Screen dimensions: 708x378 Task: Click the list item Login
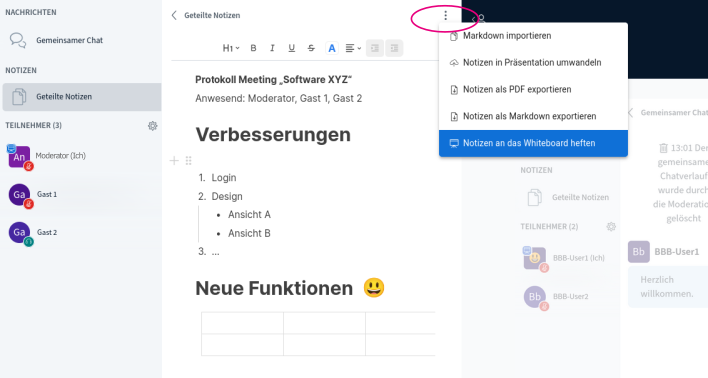coord(224,178)
